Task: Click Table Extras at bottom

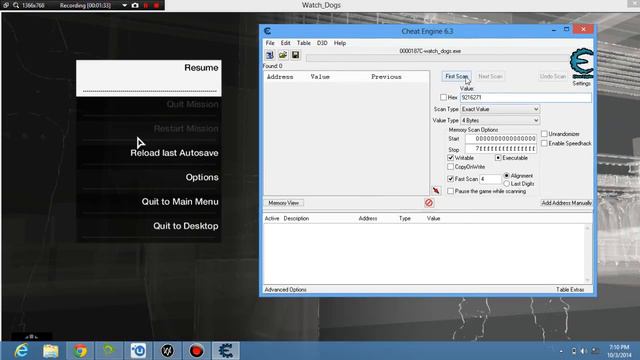Action: coord(570,289)
